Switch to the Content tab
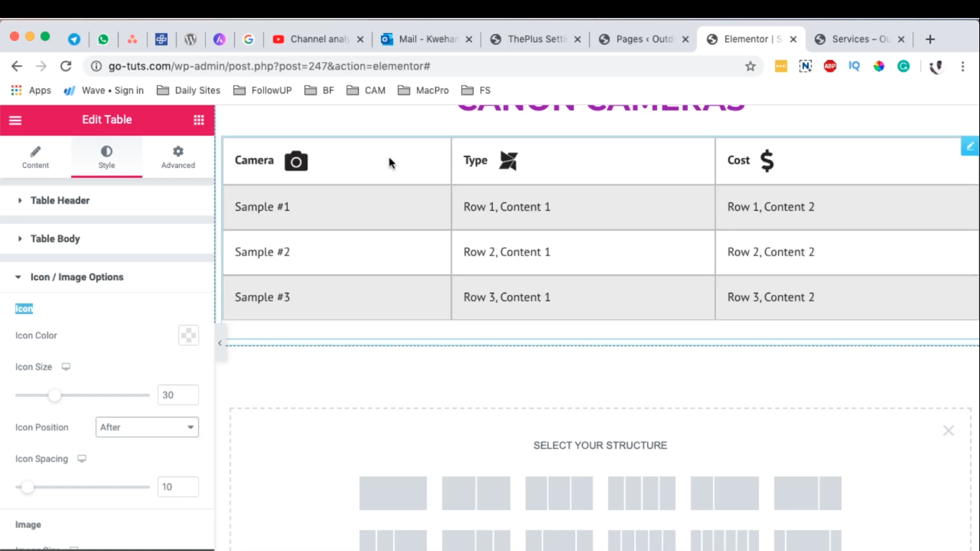The height and width of the screenshot is (551, 980). (35, 156)
